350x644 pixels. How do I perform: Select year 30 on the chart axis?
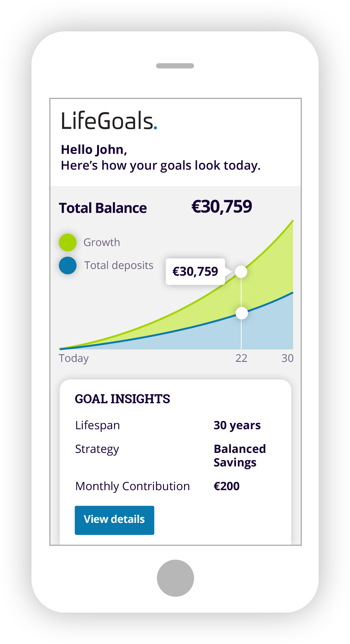coord(288,358)
